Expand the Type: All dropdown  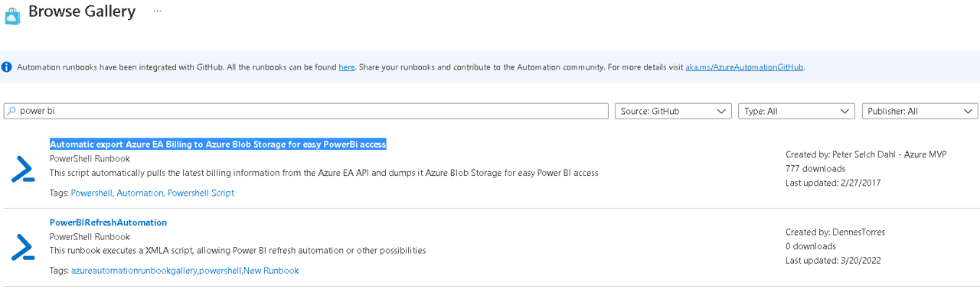796,111
